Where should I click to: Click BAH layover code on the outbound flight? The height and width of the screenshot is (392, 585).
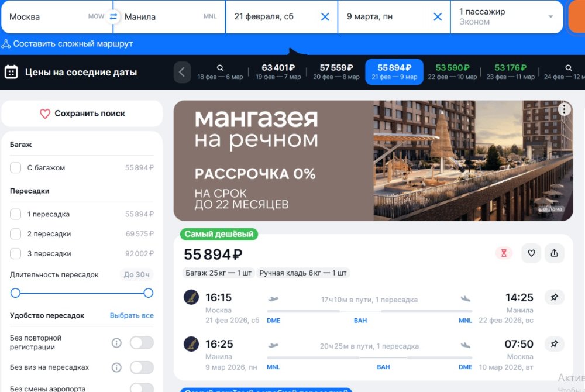[360, 321]
